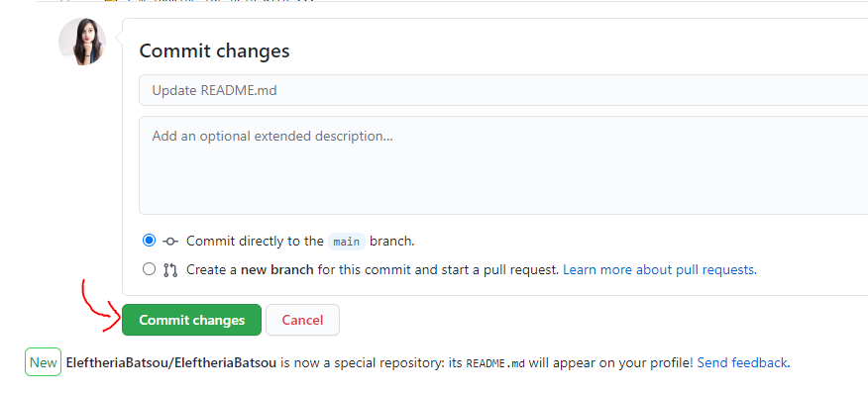This screenshot has height=396, width=868.
Task: Click the 'main' branch name label
Action: point(346,241)
